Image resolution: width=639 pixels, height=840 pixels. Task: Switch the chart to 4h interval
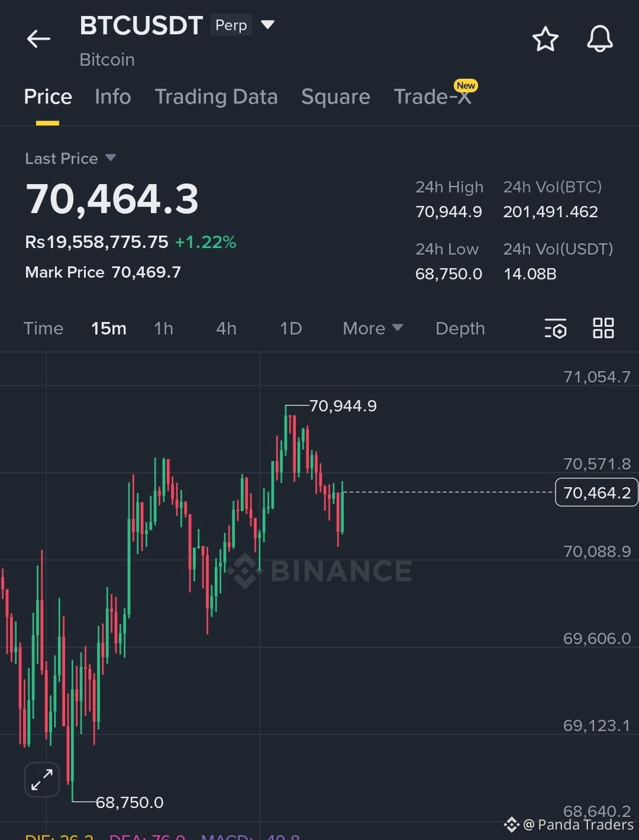[226, 329]
